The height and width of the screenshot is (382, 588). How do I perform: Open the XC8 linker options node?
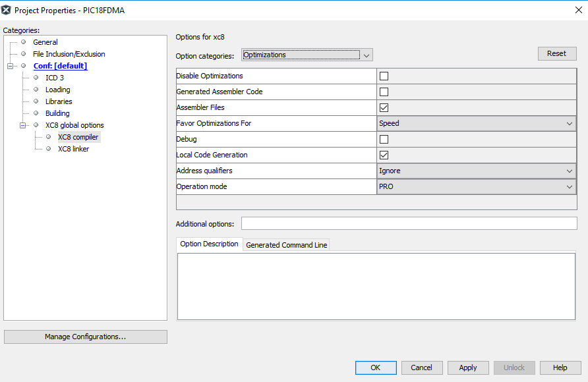pos(73,149)
